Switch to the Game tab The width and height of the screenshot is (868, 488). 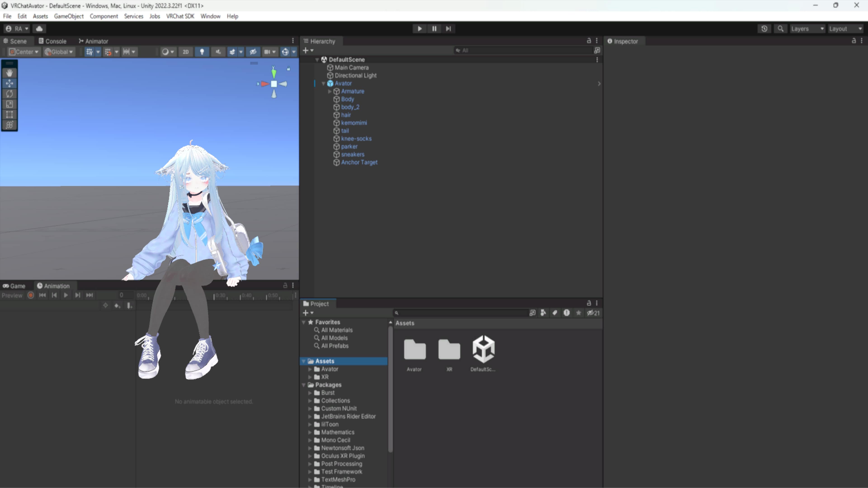point(14,286)
